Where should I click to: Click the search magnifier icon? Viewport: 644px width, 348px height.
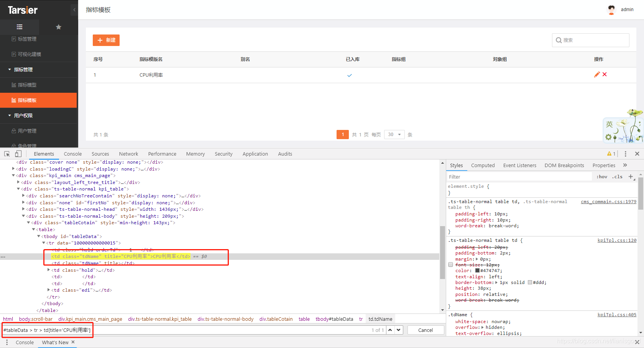(559, 40)
